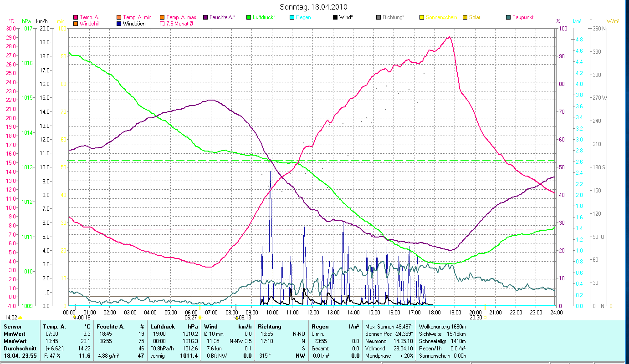629x364 pixels.
Task: Click the yellow Sonnenschein legend swatch
Action: click(422, 18)
